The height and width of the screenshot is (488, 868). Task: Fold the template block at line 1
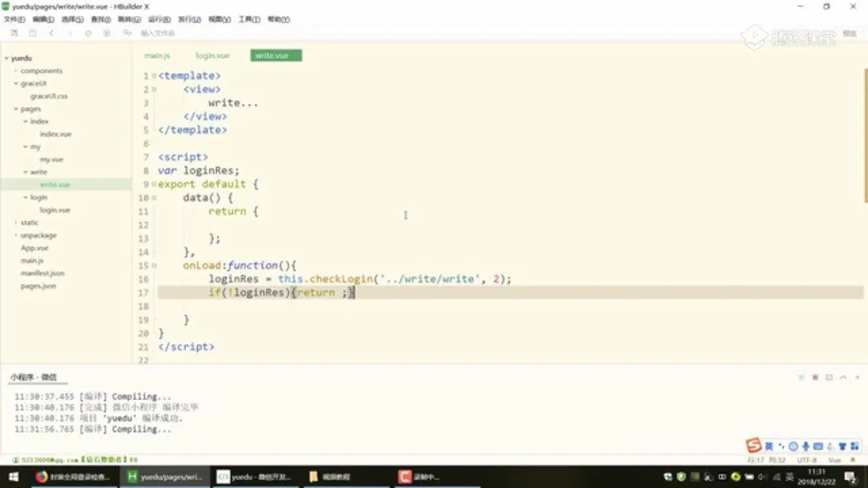click(x=154, y=76)
